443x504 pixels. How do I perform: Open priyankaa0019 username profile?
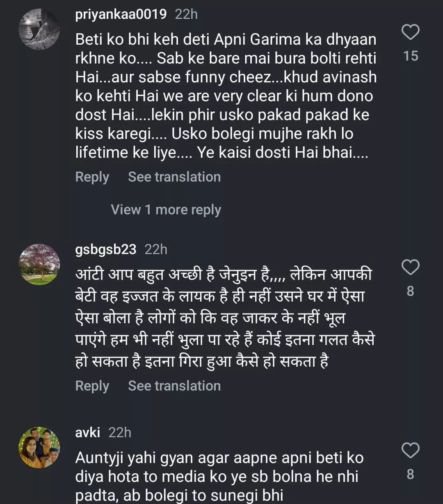click(x=121, y=14)
